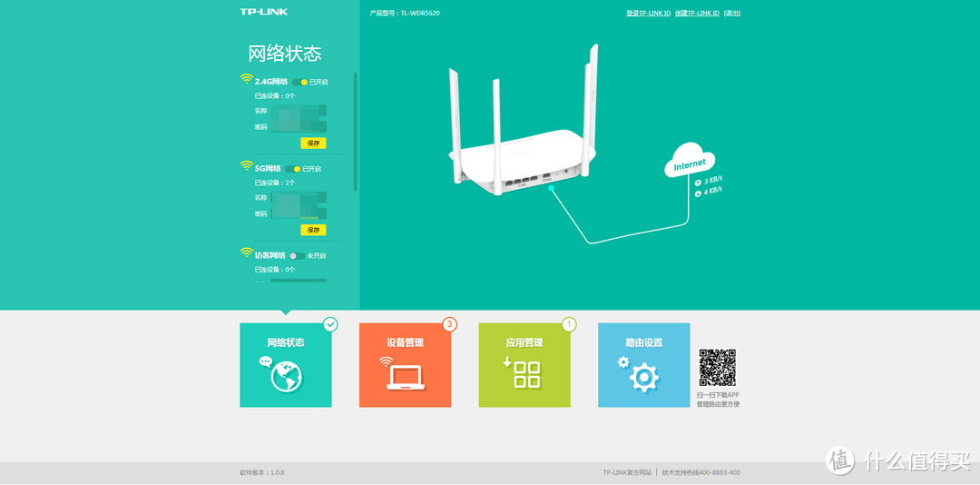Click the 4 KB/s download speed value

(x=713, y=191)
